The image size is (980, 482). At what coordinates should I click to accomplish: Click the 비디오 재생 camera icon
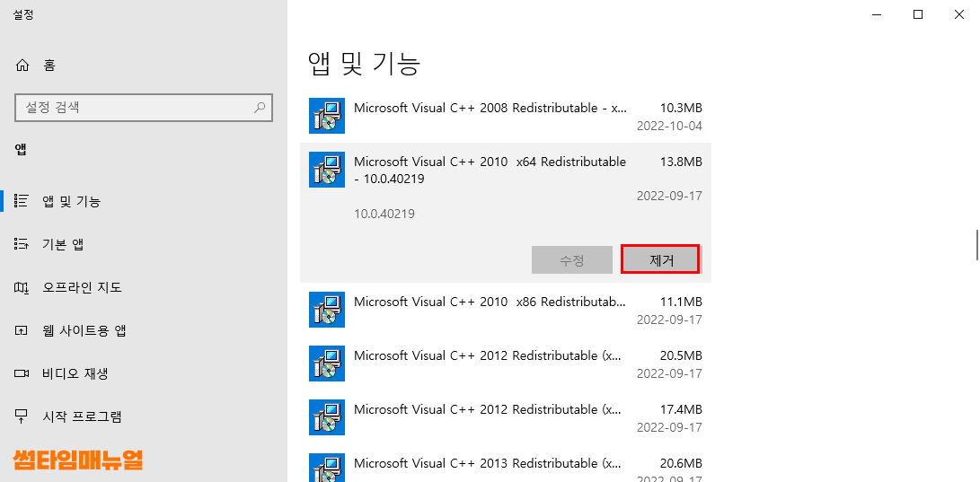point(22,373)
